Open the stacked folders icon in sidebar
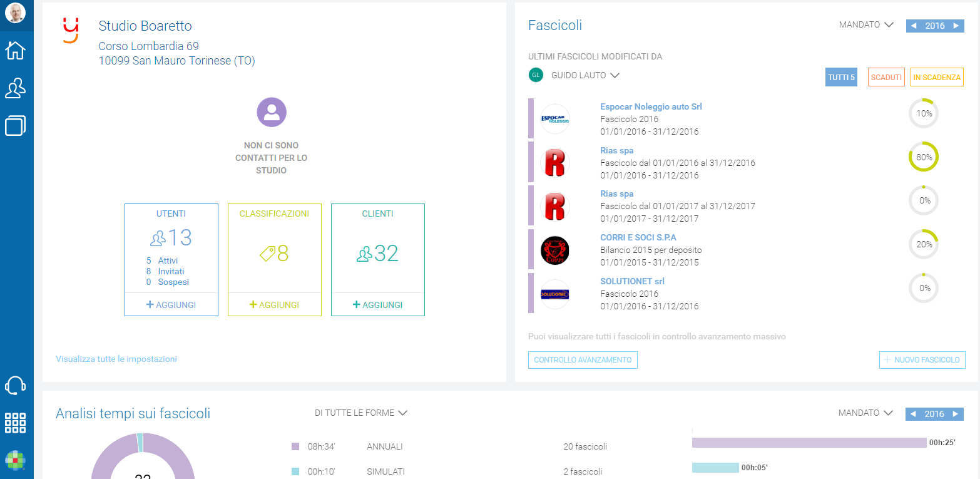Image resolution: width=980 pixels, height=479 pixels. click(15, 125)
